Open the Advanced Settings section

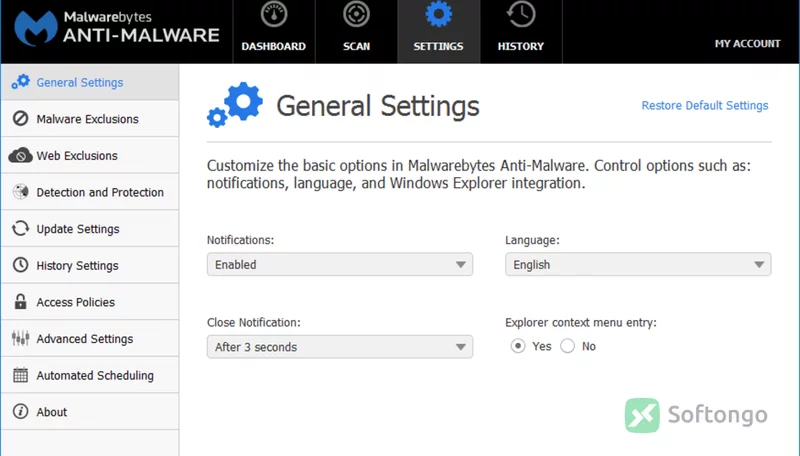(90, 339)
